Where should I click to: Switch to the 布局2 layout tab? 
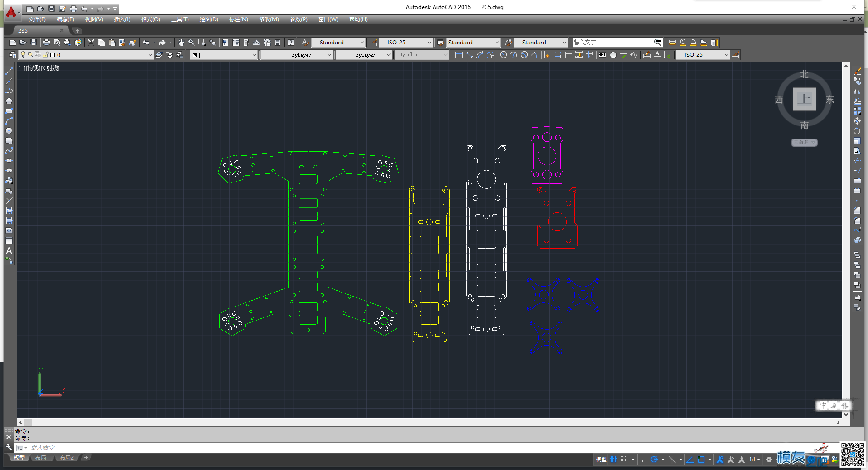click(67, 458)
